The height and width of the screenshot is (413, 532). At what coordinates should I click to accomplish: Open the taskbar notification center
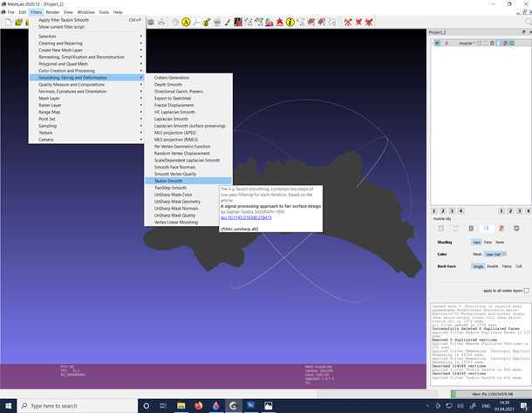[524, 406]
